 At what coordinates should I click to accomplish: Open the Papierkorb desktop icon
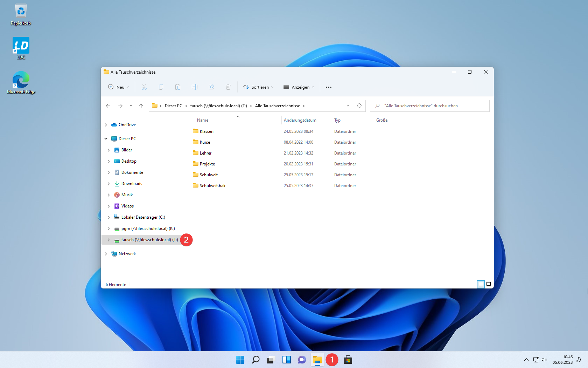click(21, 15)
